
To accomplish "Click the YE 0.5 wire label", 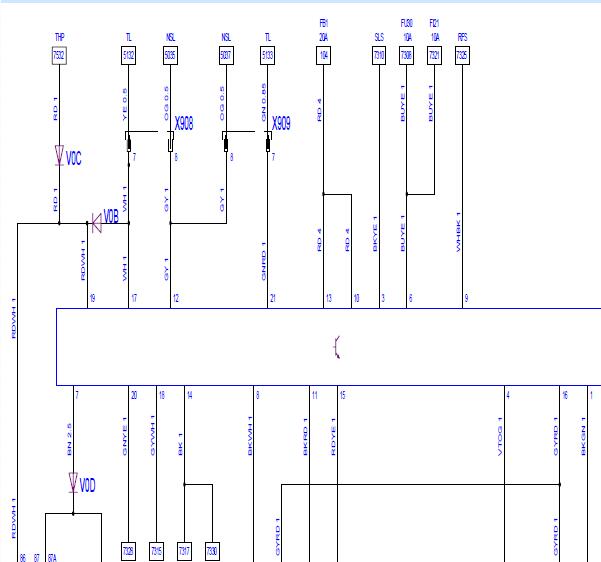I will pos(125,105).
